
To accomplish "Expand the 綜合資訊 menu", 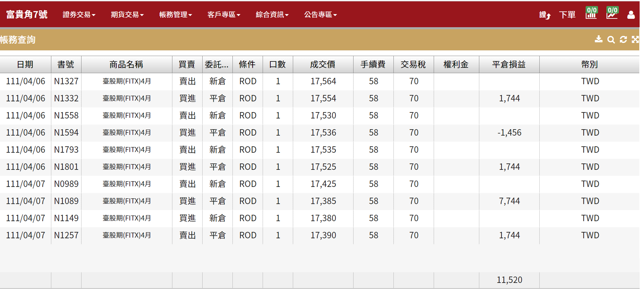I will coord(272,14).
